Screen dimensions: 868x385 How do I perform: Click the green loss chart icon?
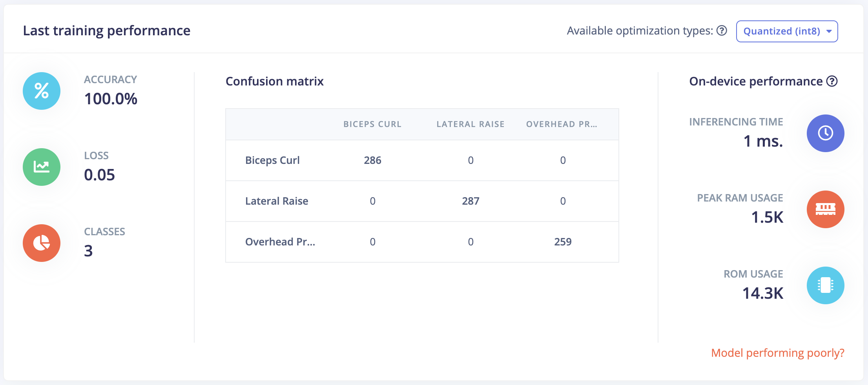pyautogui.click(x=42, y=167)
